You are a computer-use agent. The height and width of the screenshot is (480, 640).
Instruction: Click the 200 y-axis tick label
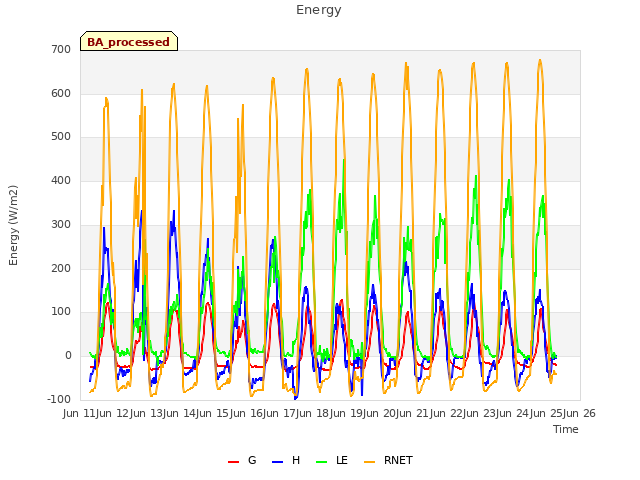61,269
